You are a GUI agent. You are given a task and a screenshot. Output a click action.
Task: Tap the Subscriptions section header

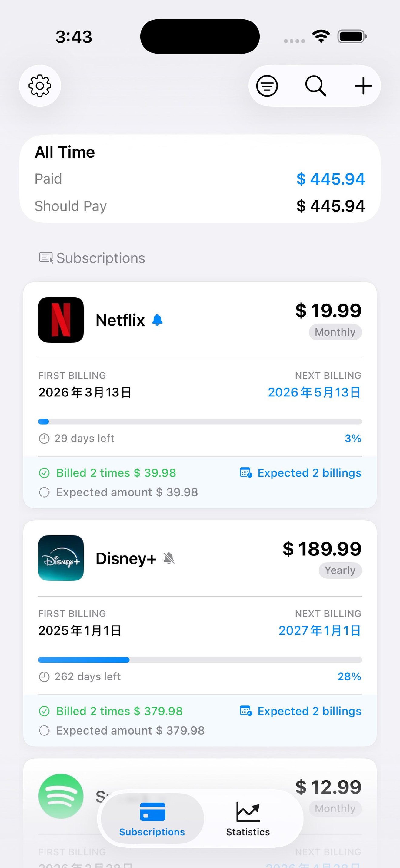click(x=92, y=258)
